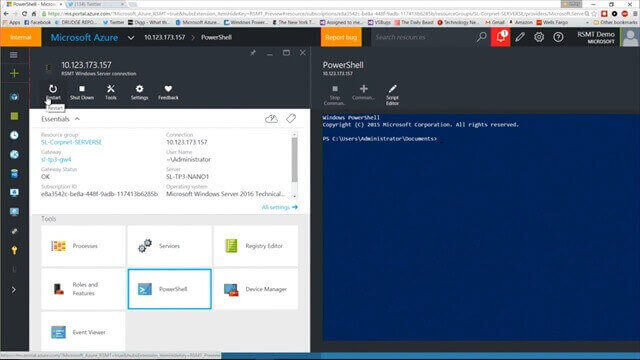
Task: Click the Feedback heart icon
Action: pos(168,89)
